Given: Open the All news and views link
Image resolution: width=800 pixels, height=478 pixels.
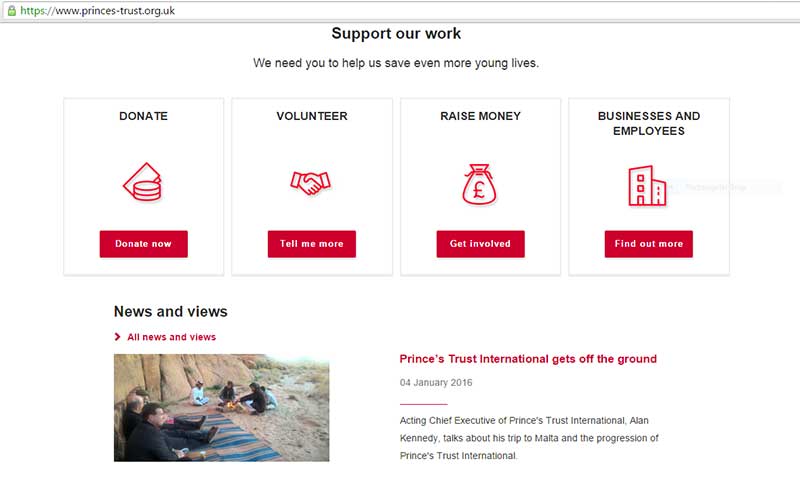Looking at the screenshot, I should pyautogui.click(x=171, y=337).
